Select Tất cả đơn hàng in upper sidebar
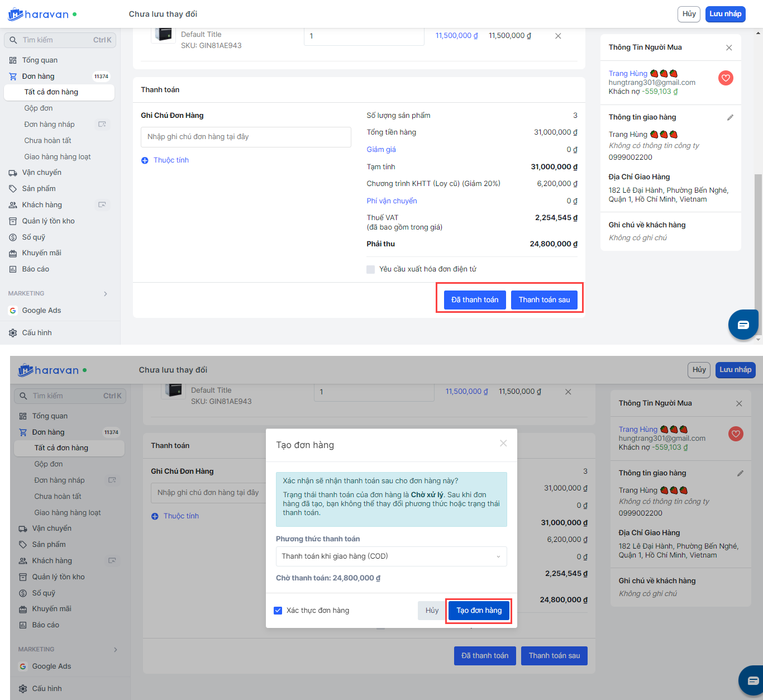 pyautogui.click(x=59, y=92)
